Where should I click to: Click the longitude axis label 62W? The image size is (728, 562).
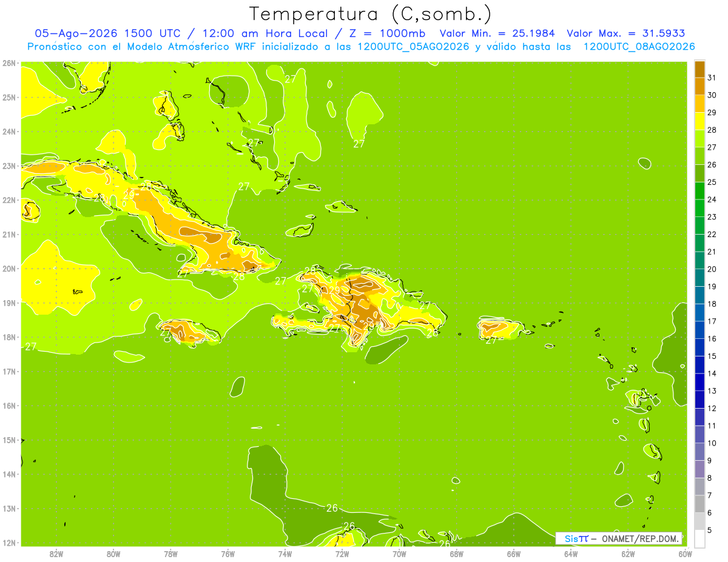coord(628,554)
